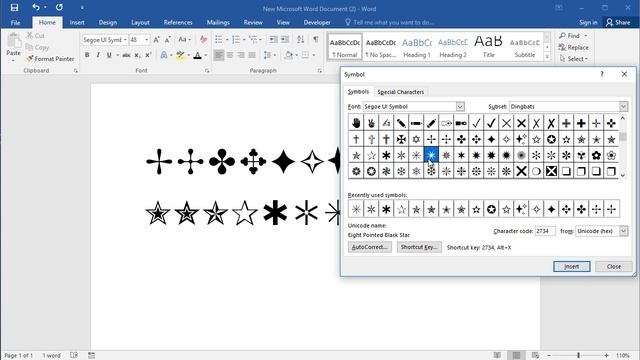Select the check mark symbol

476,123
